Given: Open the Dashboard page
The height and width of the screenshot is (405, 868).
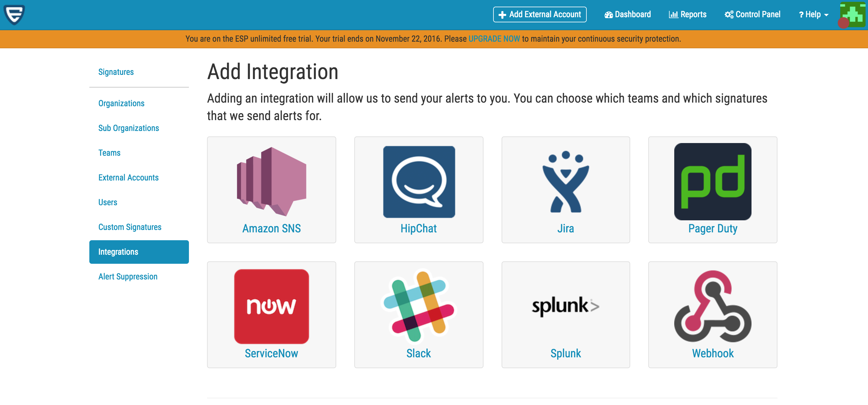Looking at the screenshot, I should coord(627,14).
